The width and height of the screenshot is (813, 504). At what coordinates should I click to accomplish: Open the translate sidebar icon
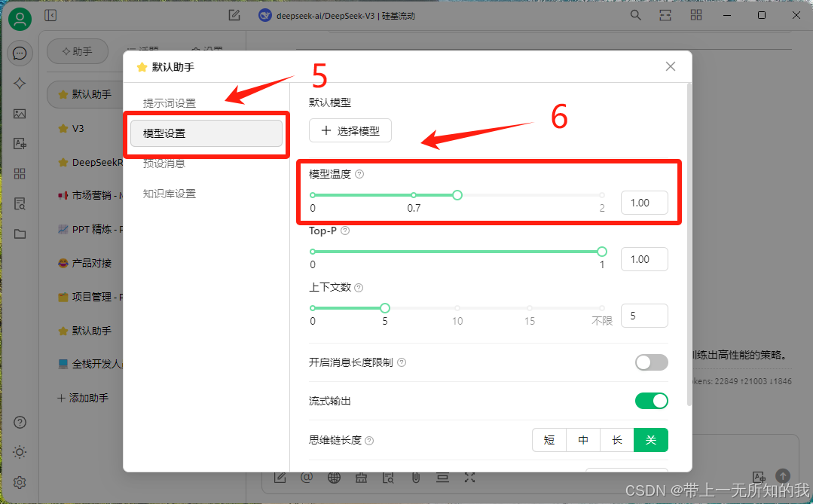coord(20,144)
